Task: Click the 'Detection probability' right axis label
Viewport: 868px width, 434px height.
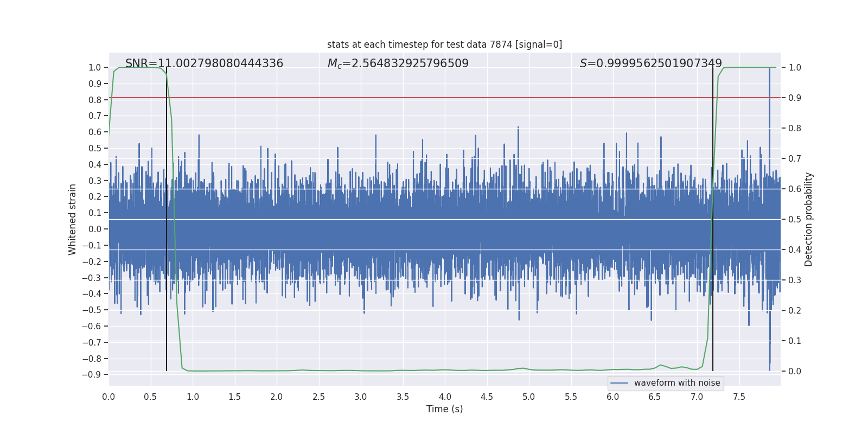Action: (809, 219)
